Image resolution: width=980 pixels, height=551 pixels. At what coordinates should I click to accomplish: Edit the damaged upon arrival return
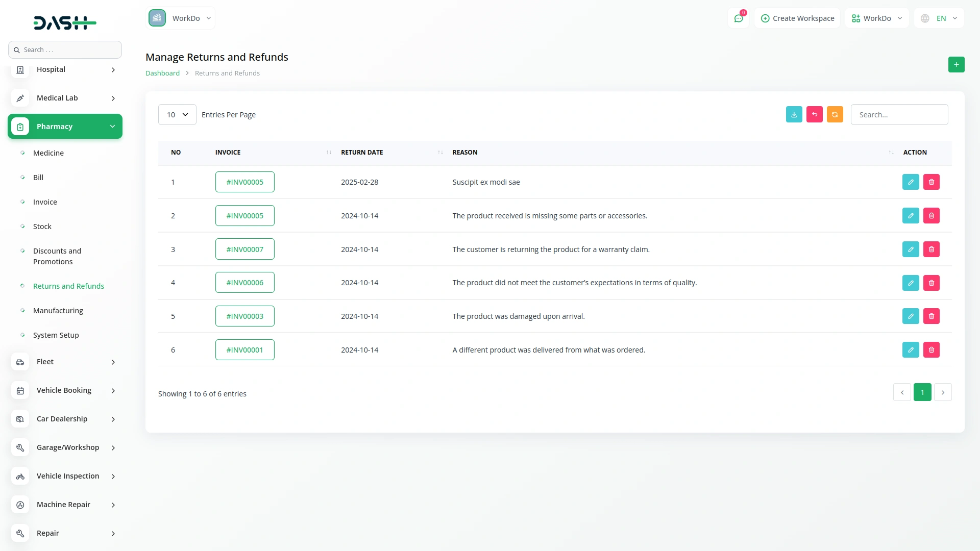pyautogui.click(x=910, y=316)
